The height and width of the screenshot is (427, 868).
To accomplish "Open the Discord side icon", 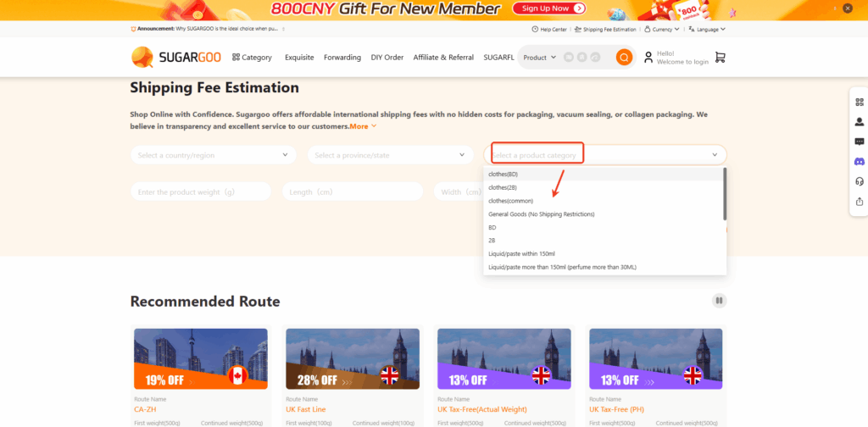I will (x=860, y=162).
